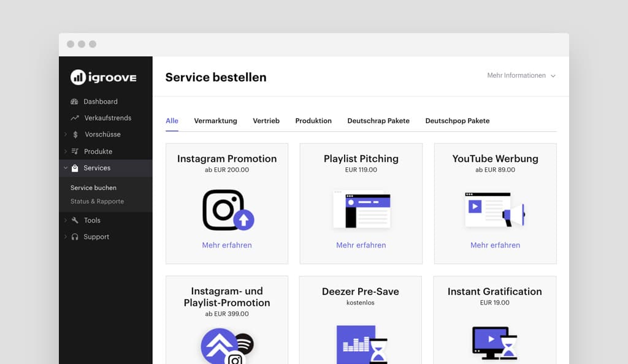Click the 'ab EUR 399.00' price
The height and width of the screenshot is (364, 628).
227,314
